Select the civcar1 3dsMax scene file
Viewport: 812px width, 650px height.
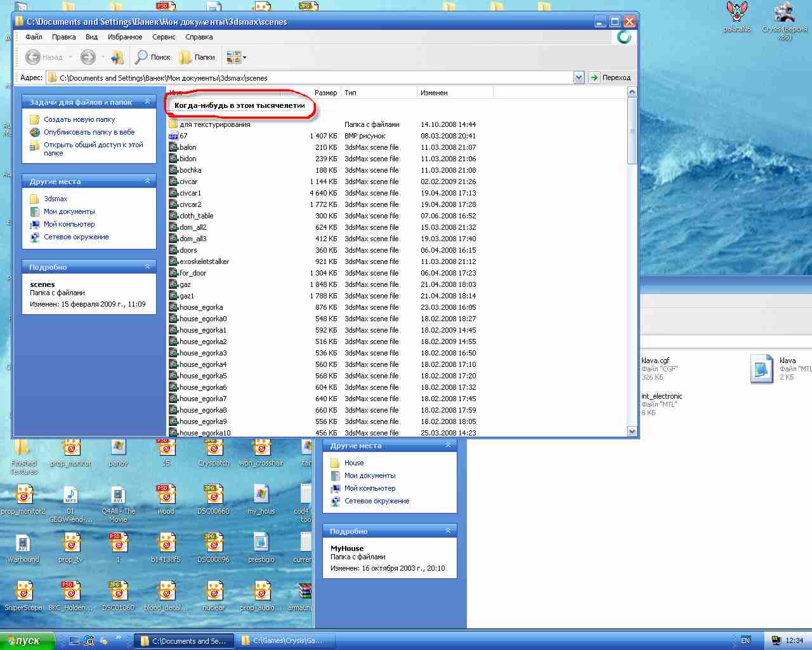tap(190, 193)
